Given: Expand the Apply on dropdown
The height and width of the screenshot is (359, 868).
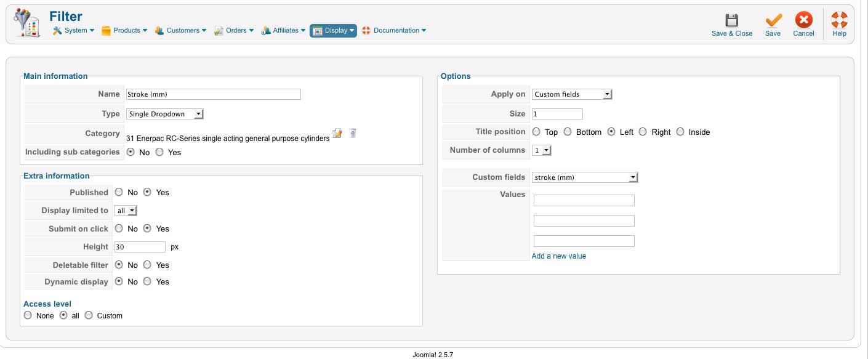Looking at the screenshot, I should click(x=572, y=94).
